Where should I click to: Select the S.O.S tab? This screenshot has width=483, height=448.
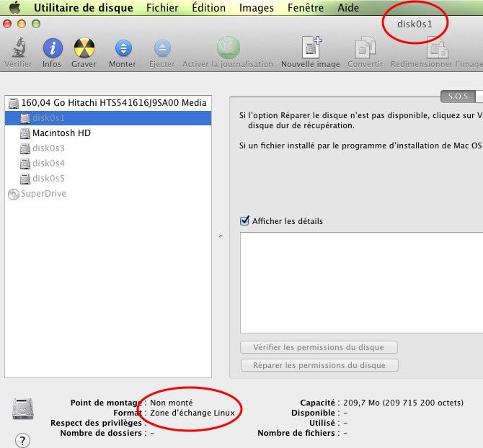pos(458,97)
